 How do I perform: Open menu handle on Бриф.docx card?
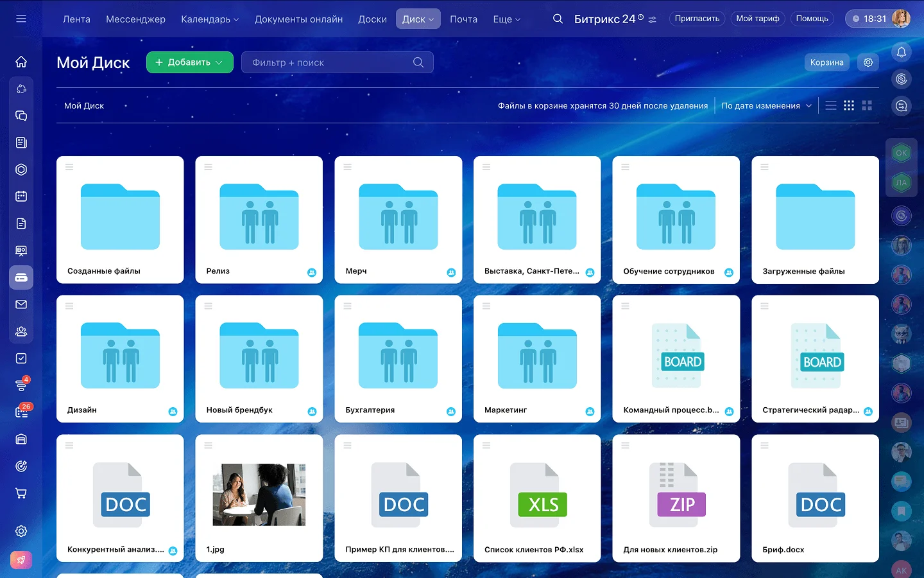(x=765, y=445)
